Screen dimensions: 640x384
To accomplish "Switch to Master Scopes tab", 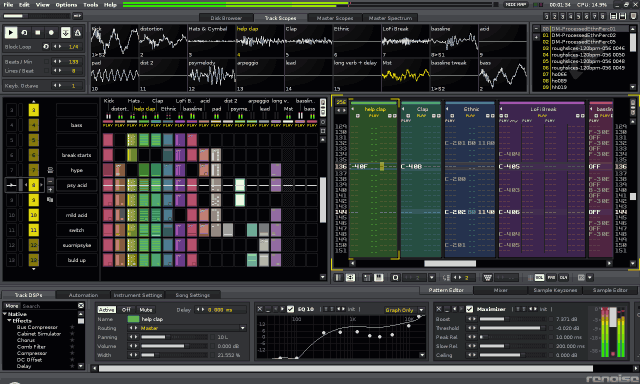I will point(335,18).
